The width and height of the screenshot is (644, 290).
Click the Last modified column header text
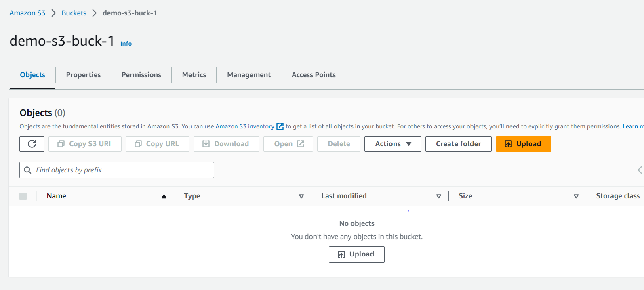pyautogui.click(x=344, y=196)
